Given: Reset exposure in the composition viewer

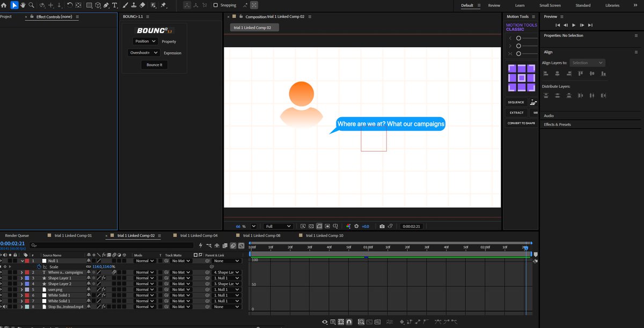Looking at the screenshot, I should click(356, 226).
